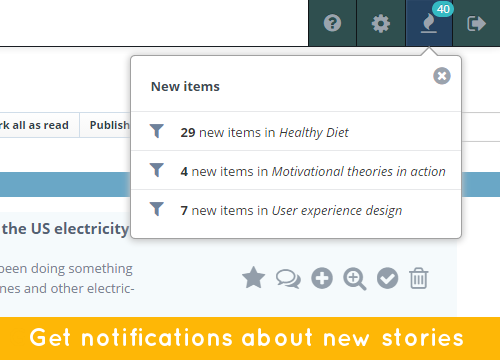Click the notification count badge showing 40
Screen dimensions: 500x360
[443, 9]
